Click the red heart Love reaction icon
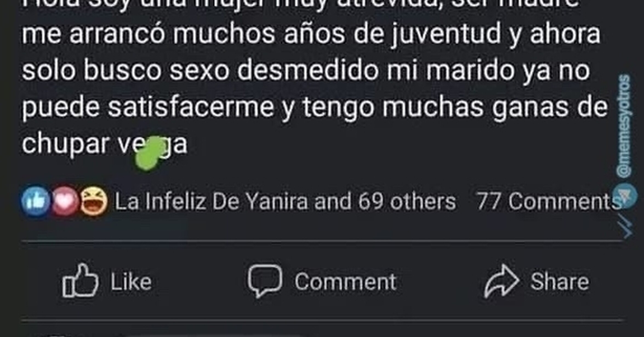644x337 pixels. 65,202
